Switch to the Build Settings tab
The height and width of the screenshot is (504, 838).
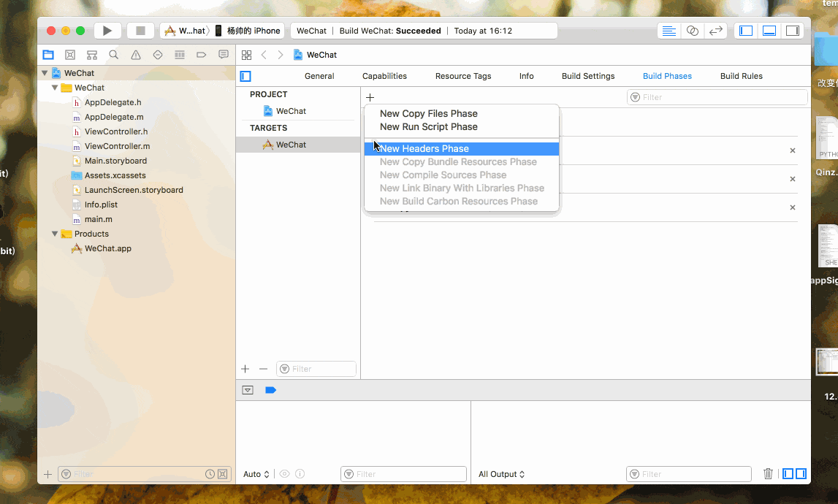point(588,76)
